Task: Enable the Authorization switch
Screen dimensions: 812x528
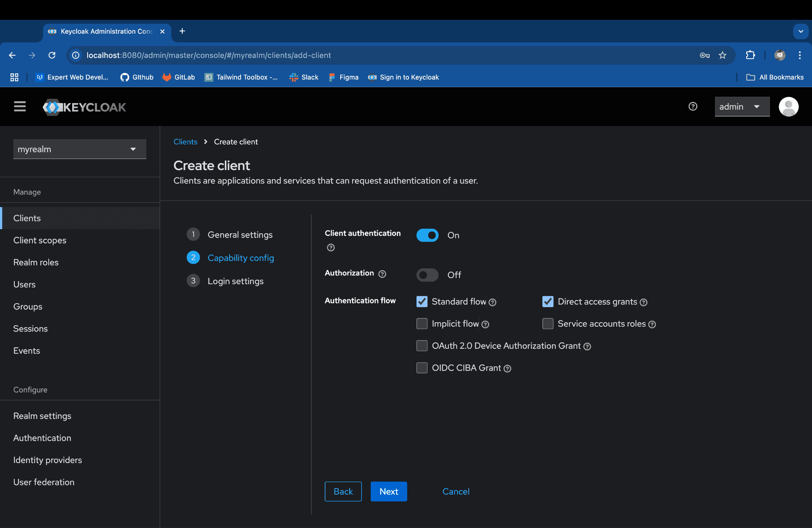Action: 427,275
